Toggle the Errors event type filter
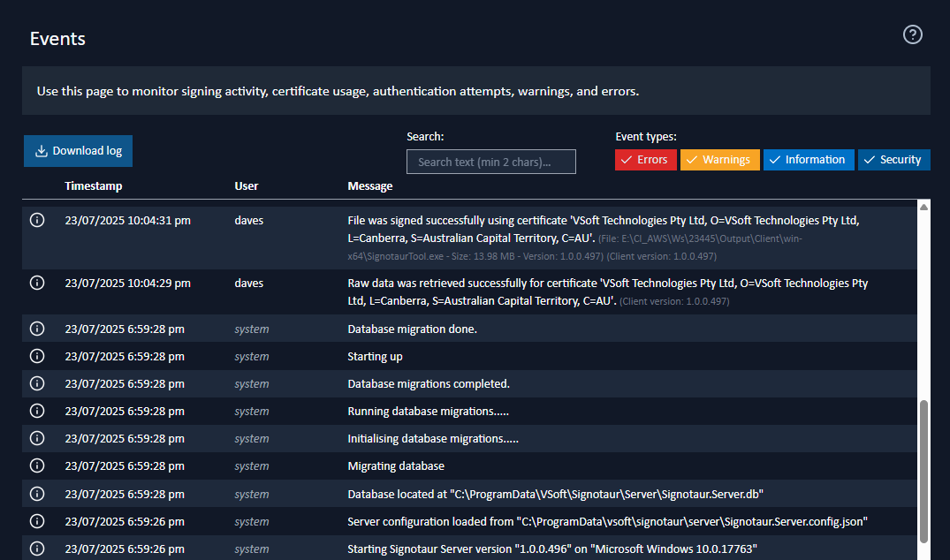This screenshot has width=950, height=560. pyautogui.click(x=646, y=160)
